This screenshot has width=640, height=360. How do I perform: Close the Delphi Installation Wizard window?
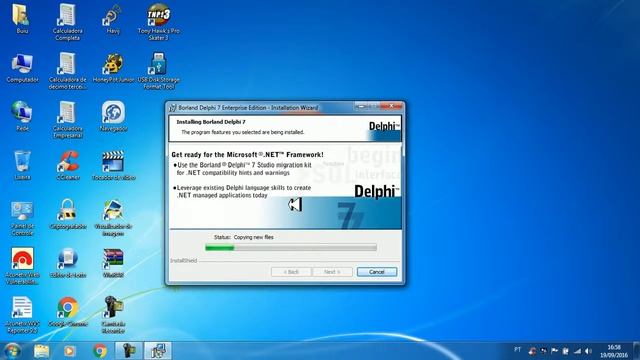(x=391, y=106)
